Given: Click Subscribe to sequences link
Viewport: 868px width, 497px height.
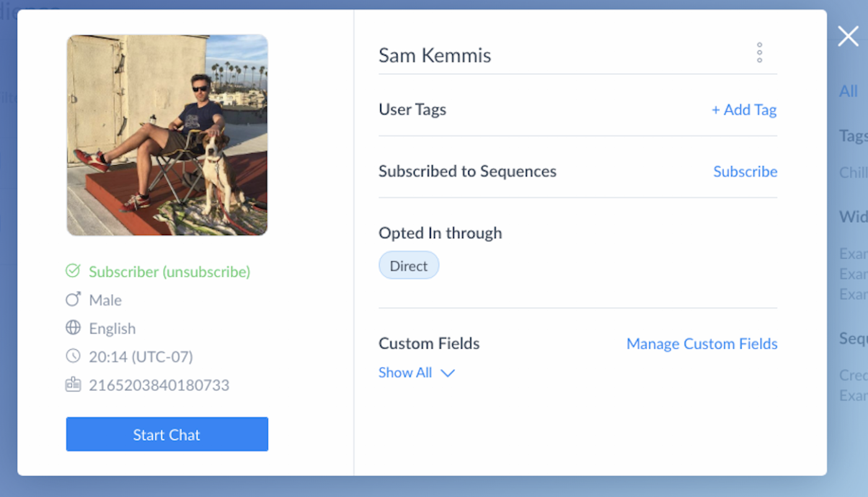Looking at the screenshot, I should click(x=745, y=171).
